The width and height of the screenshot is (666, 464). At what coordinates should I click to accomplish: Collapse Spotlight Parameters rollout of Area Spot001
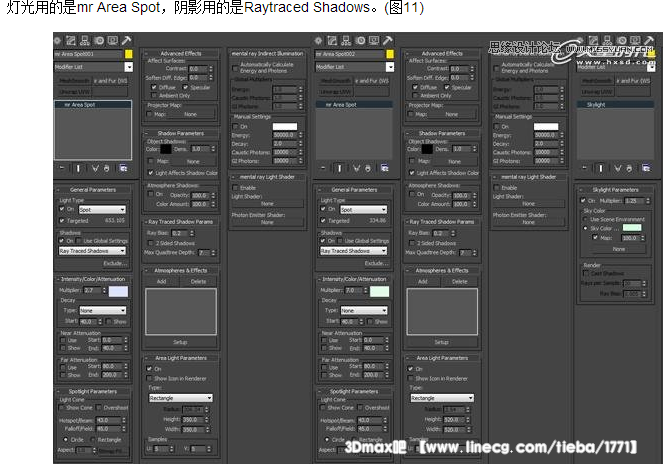[93, 391]
